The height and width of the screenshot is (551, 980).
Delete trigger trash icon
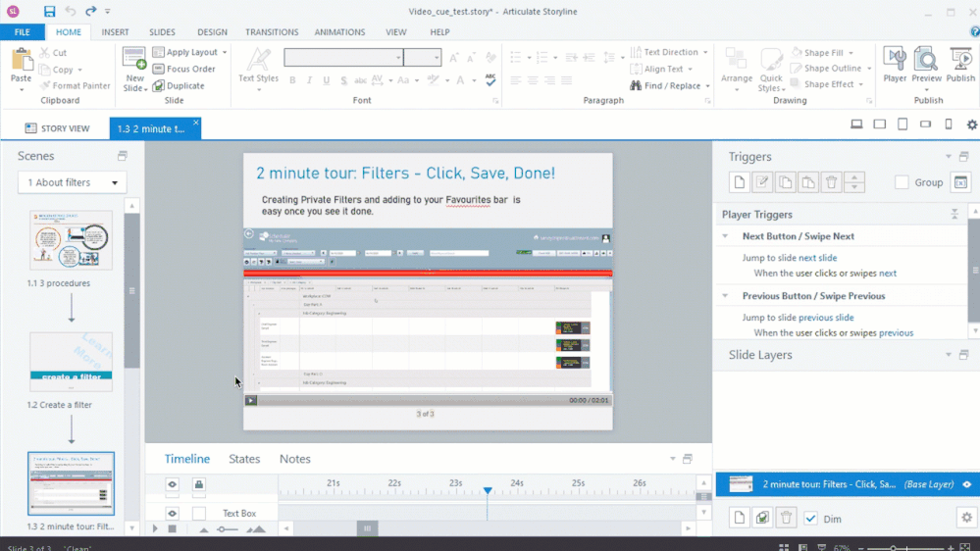831,182
